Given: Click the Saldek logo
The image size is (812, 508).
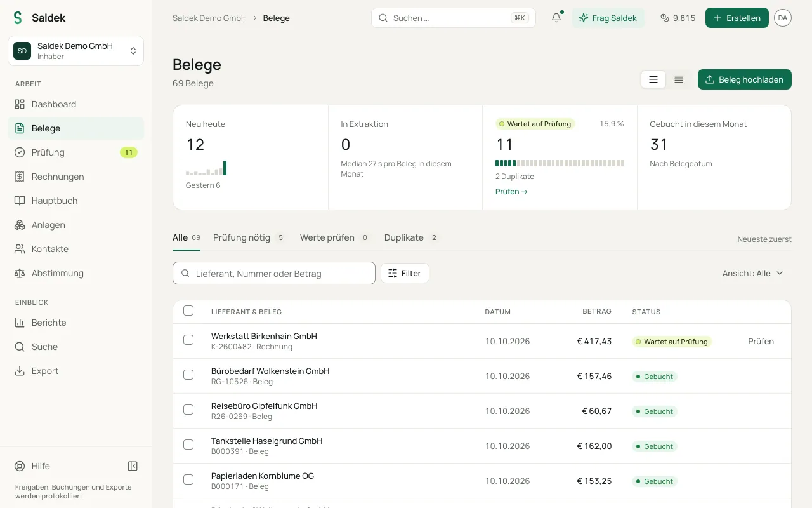Looking at the screenshot, I should (39, 18).
